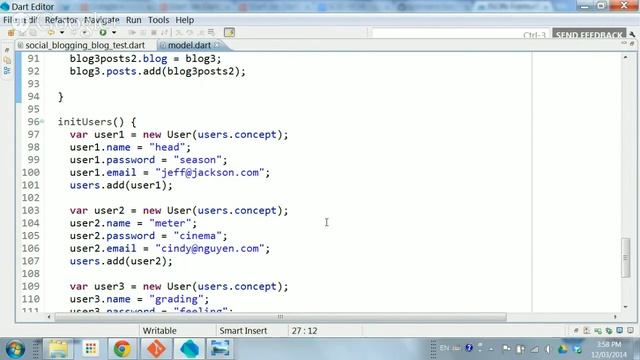Image resolution: width=640 pixels, height=360 pixels.
Task: Minimize the editor area via top-right icon
Action: pyautogui.click(x=624, y=43)
